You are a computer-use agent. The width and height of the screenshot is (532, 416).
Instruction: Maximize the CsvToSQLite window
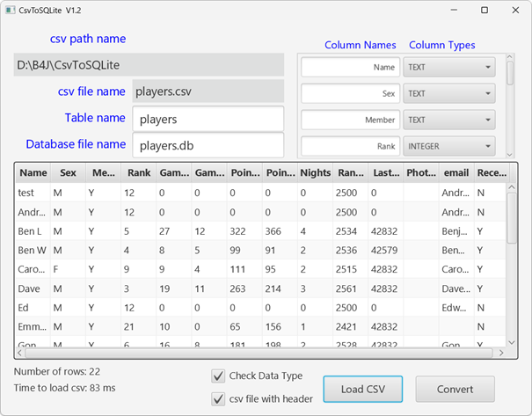(485, 10)
